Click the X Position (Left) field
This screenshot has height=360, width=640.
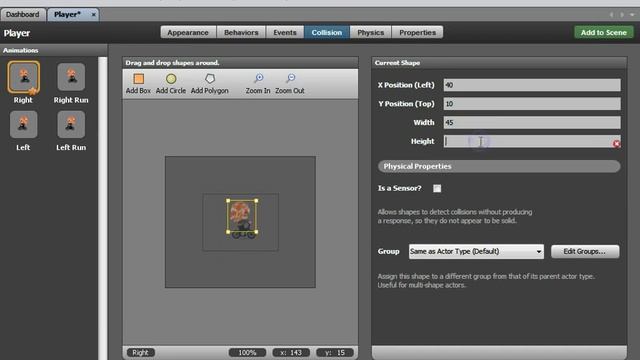coord(532,85)
